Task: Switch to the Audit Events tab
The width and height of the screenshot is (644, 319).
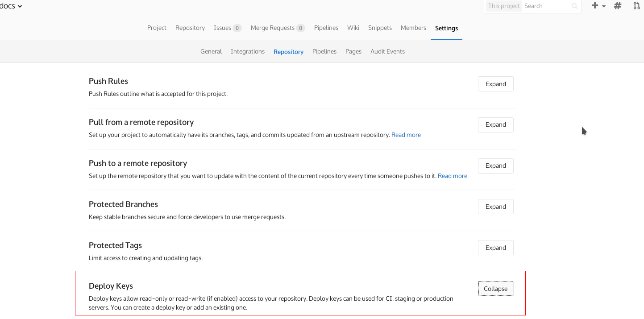Action: (387, 51)
